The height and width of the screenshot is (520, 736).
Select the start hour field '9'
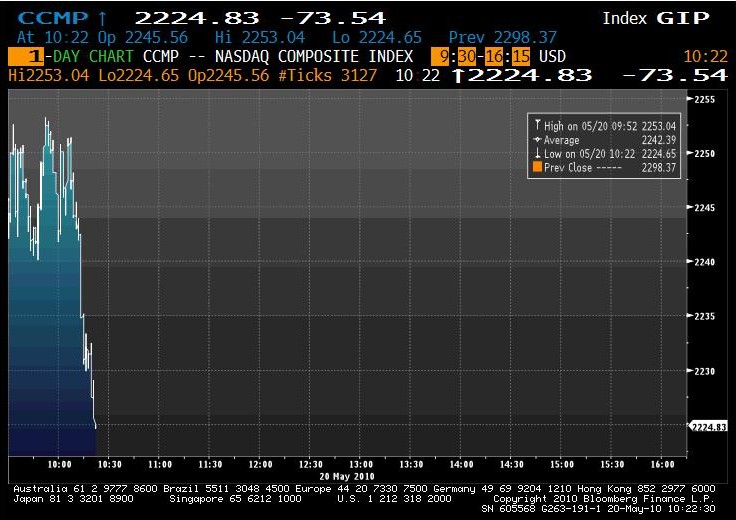[x=440, y=57]
